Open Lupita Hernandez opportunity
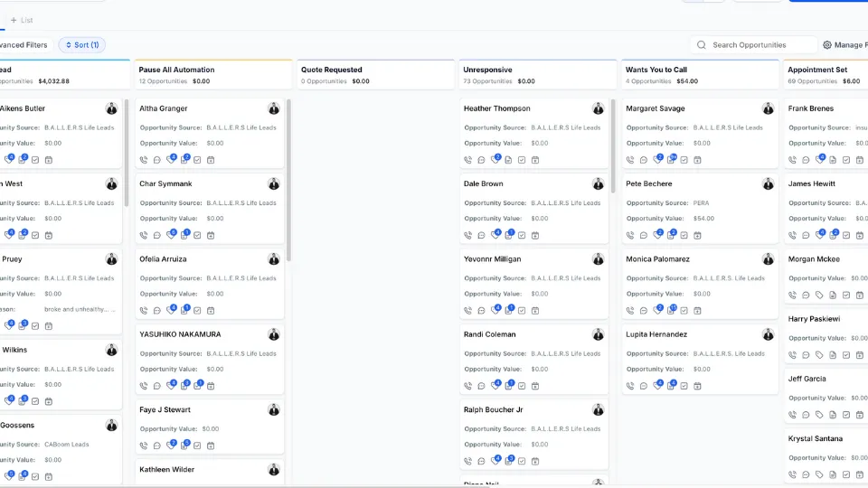The width and height of the screenshot is (868, 488). (656, 334)
